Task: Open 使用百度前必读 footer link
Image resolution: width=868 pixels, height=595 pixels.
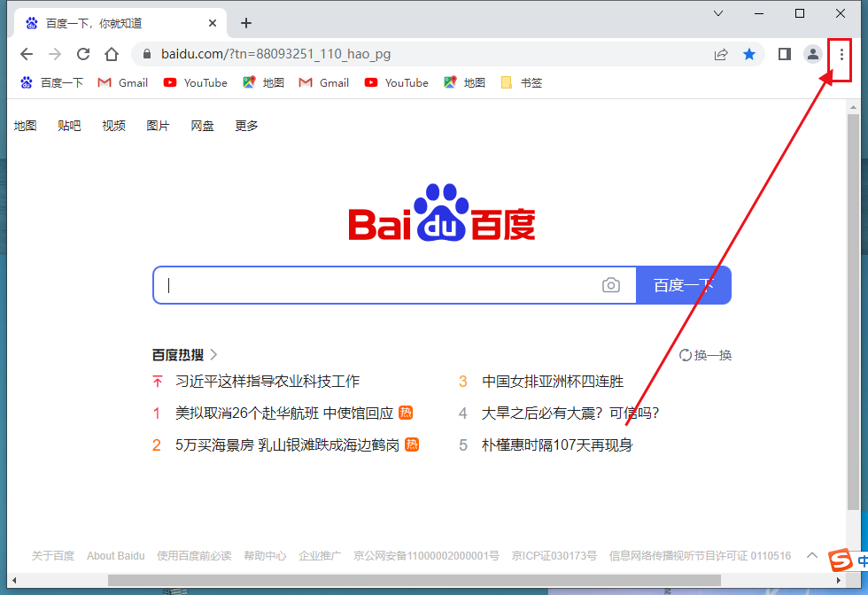Action: click(194, 556)
